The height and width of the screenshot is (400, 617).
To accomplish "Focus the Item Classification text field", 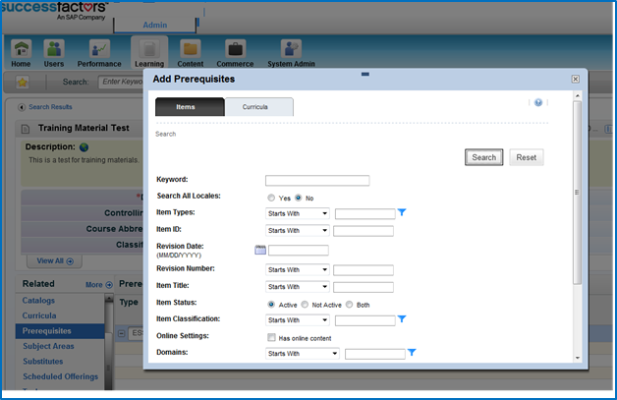I will tap(365, 321).
